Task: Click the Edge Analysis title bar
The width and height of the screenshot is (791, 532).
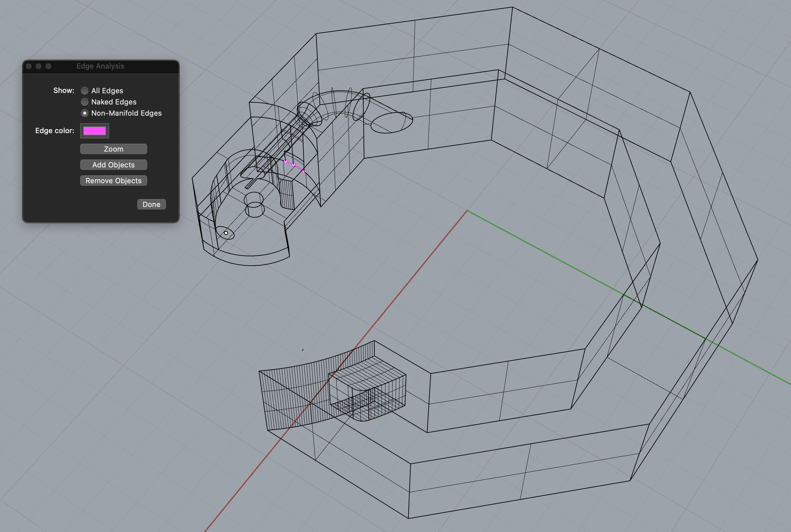Action: point(101,66)
